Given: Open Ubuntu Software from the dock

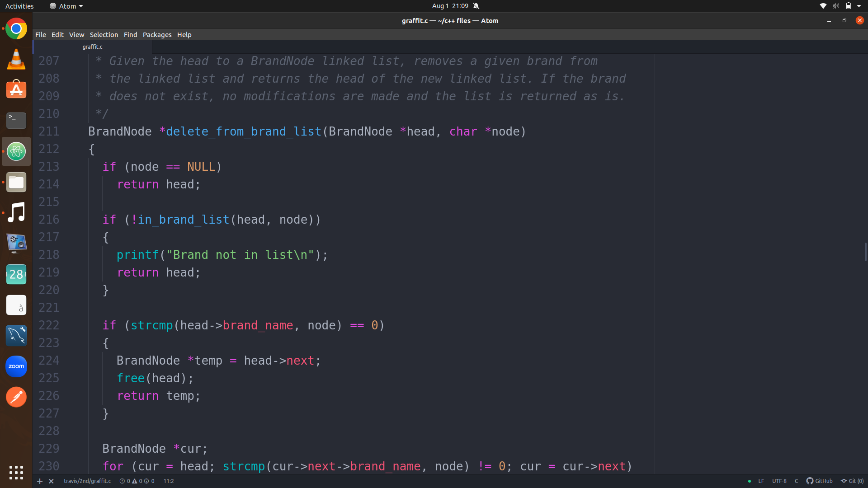Looking at the screenshot, I should tap(16, 90).
